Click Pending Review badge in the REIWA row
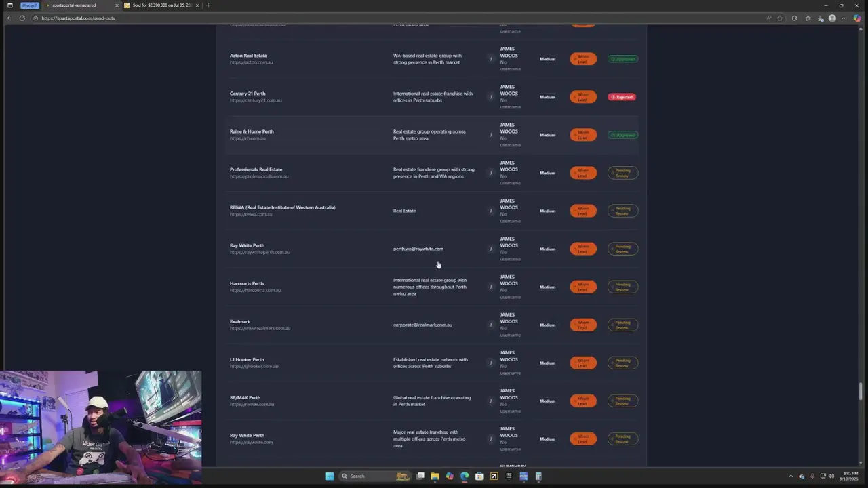Viewport: 868px width, 488px height. 623,211
